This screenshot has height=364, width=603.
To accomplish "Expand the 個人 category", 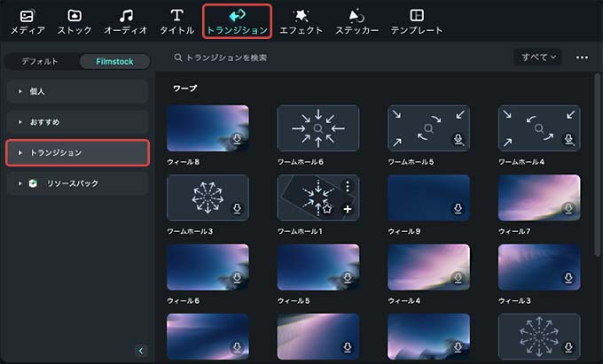I will [x=77, y=91].
